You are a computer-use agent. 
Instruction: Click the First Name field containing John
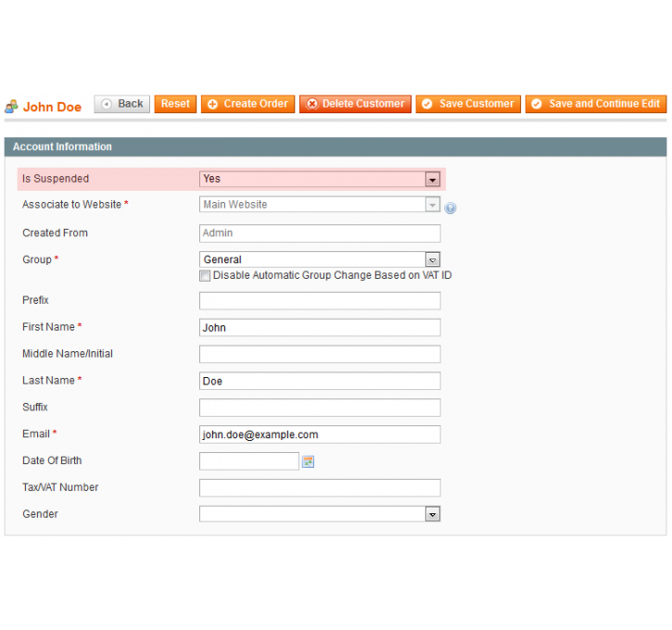point(320,327)
